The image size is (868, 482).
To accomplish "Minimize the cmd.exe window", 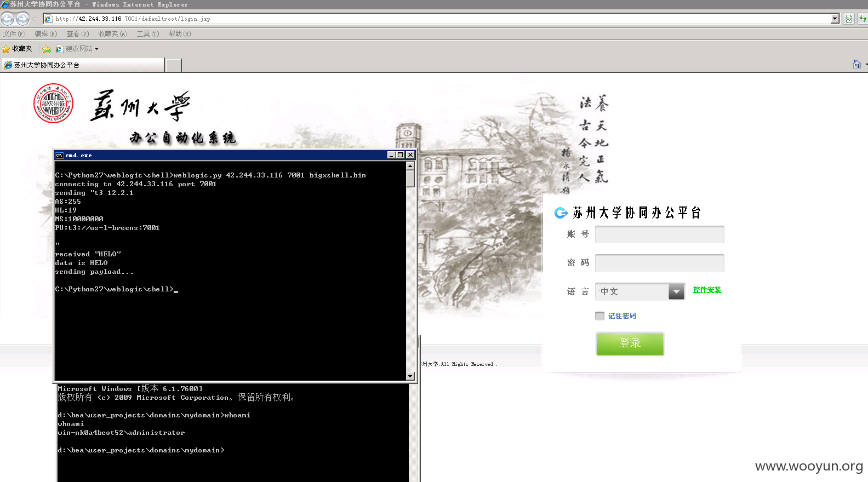I will (x=391, y=155).
